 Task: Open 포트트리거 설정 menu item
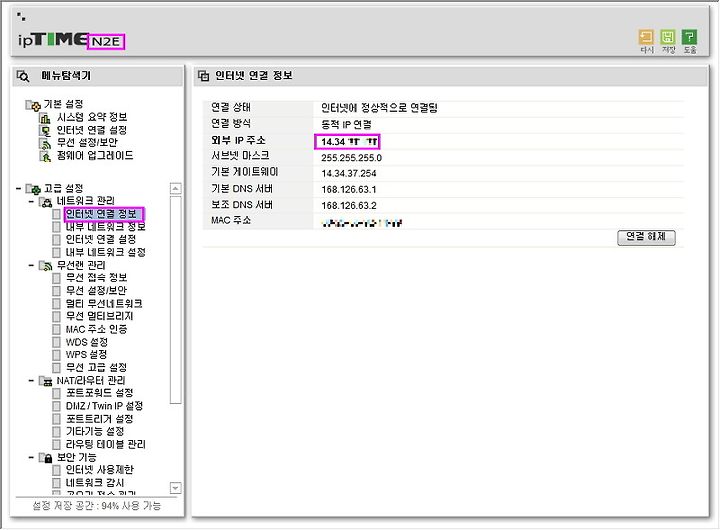click(x=100, y=419)
